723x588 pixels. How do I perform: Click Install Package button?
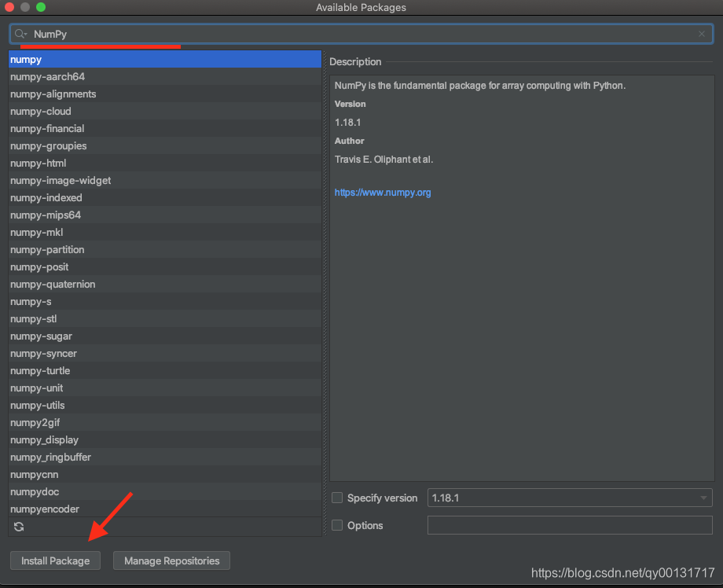pyautogui.click(x=55, y=560)
